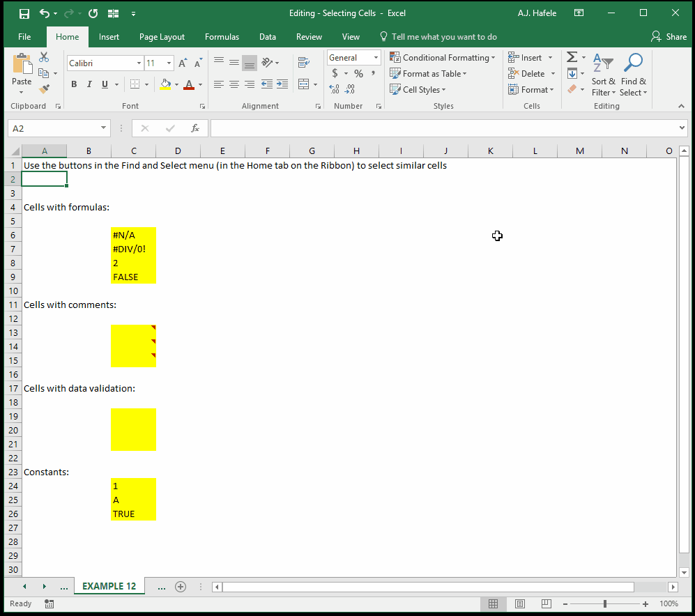Open Find & Select menu
Screen dimensions: 695x616
tap(634, 75)
